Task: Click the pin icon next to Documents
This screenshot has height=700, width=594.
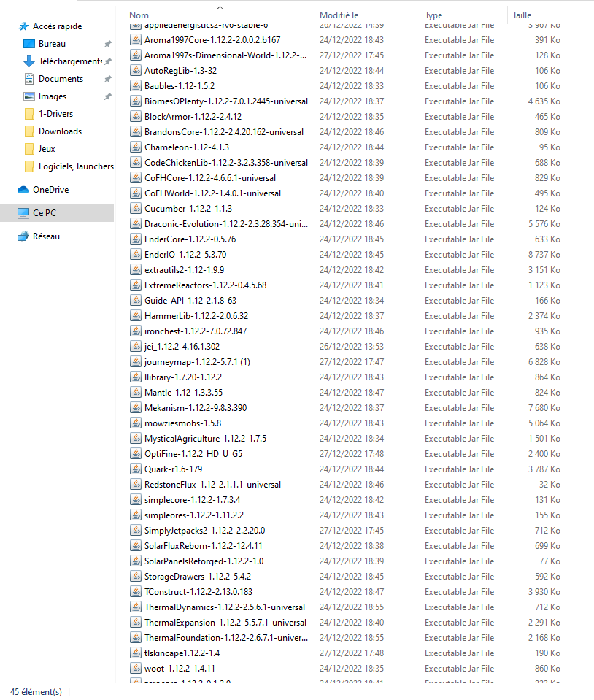Action: (x=107, y=79)
